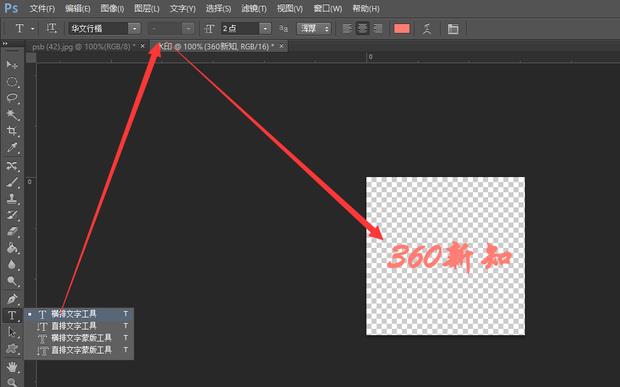Click the Photoshop Ps logo
This screenshot has height=387, width=620.
coord(11,8)
